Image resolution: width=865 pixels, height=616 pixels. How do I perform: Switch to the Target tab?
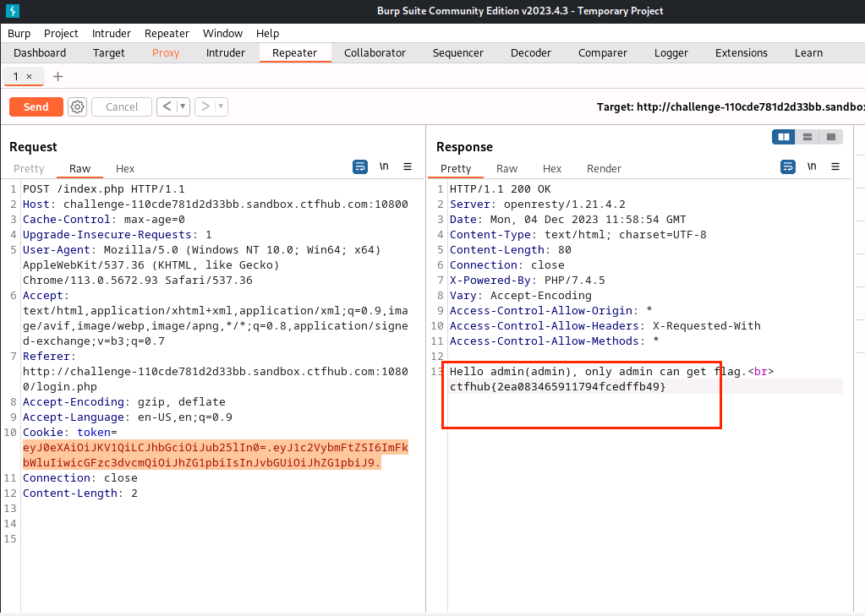tap(109, 53)
